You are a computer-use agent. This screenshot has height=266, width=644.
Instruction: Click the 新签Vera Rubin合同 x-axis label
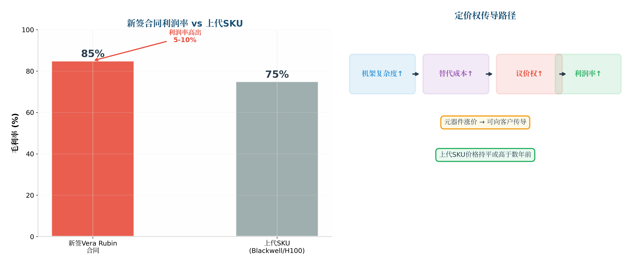coord(93,247)
